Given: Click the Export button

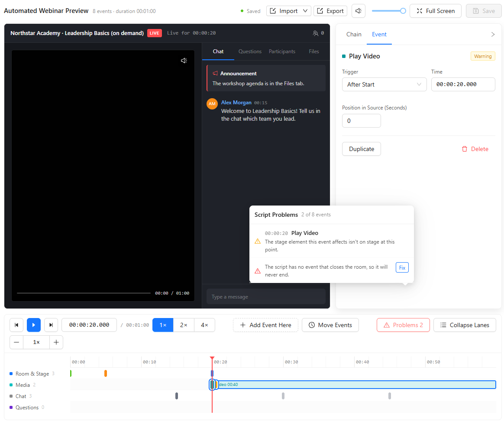Looking at the screenshot, I should tap(330, 11).
